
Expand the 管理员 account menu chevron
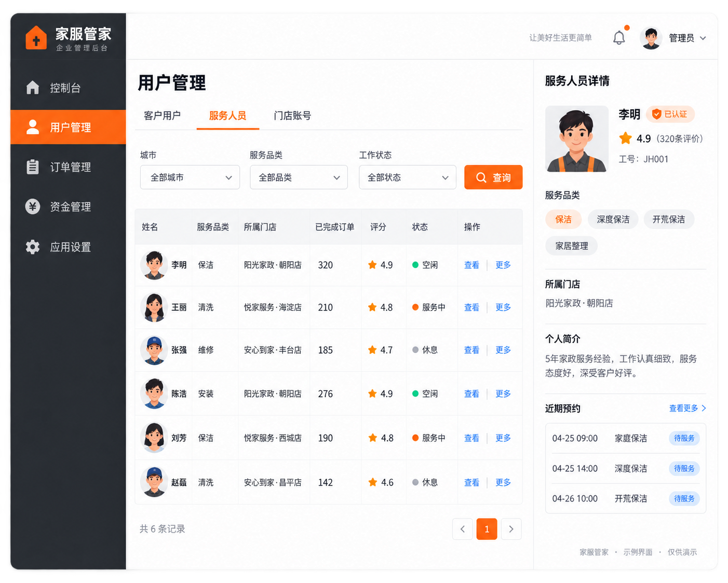703,38
